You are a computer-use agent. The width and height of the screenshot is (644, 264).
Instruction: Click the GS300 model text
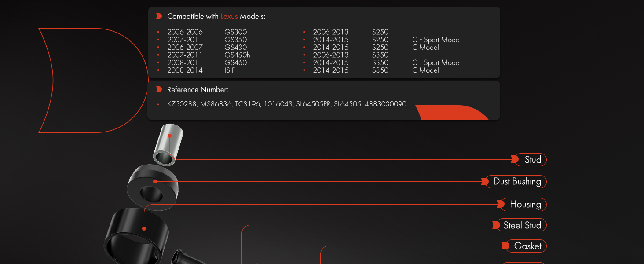coord(235,32)
